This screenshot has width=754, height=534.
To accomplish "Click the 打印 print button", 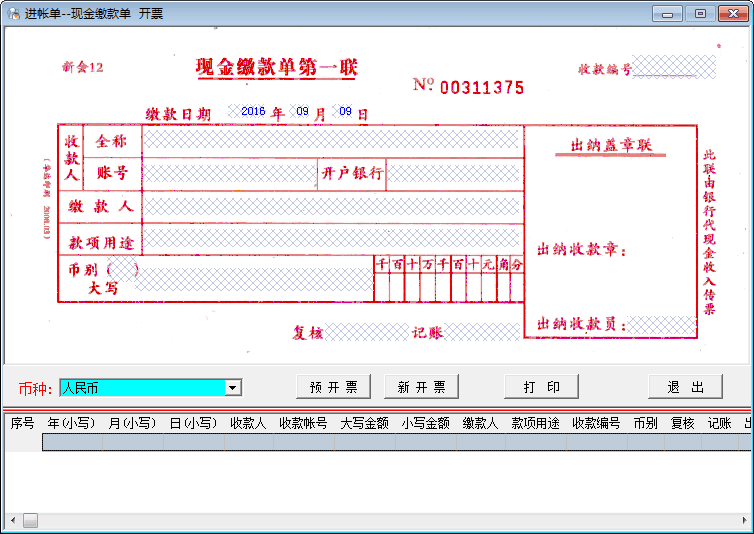I will pyautogui.click(x=541, y=387).
